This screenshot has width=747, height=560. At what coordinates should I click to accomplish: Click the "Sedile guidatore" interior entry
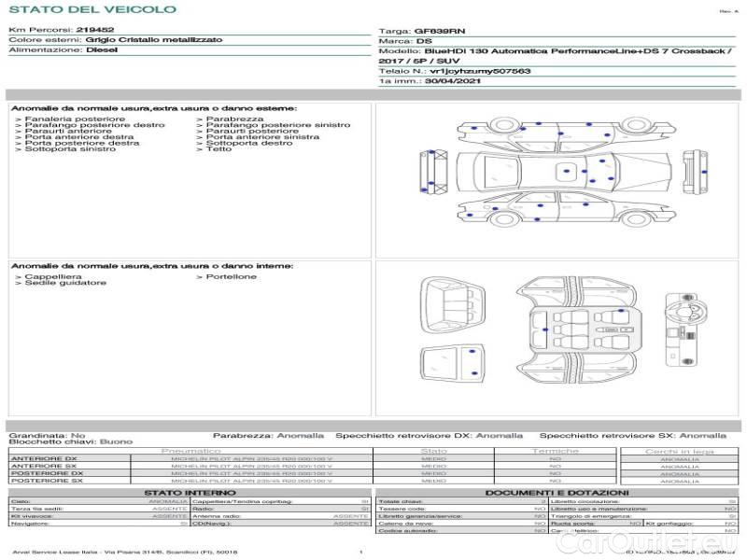pyautogui.click(x=65, y=283)
